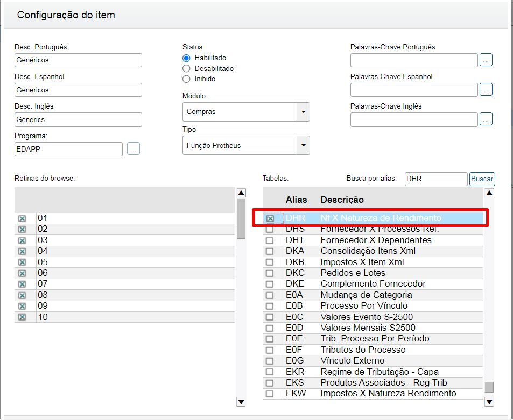The image size is (513, 420).
Task: Open Palavras-Chave Português ellipsis lookup
Action: pyautogui.click(x=486, y=60)
